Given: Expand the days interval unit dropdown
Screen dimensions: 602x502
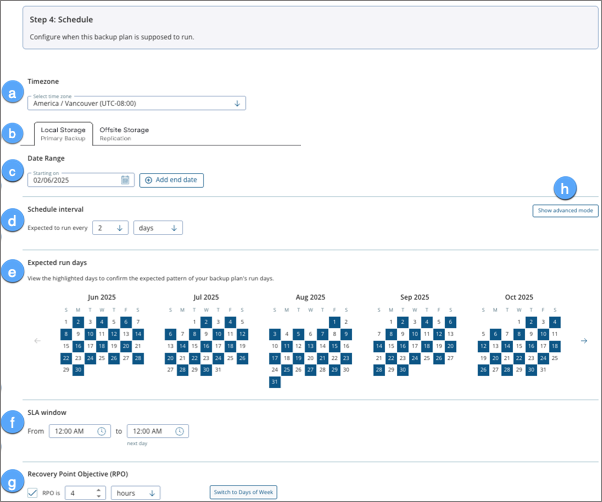Looking at the screenshot, I should [160, 228].
